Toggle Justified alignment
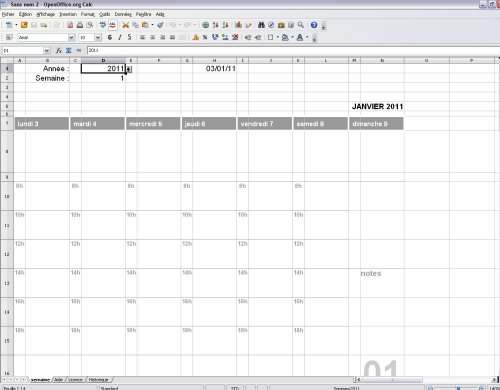Image resolution: width=500 pixels, height=390 pixels. [172, 37]
